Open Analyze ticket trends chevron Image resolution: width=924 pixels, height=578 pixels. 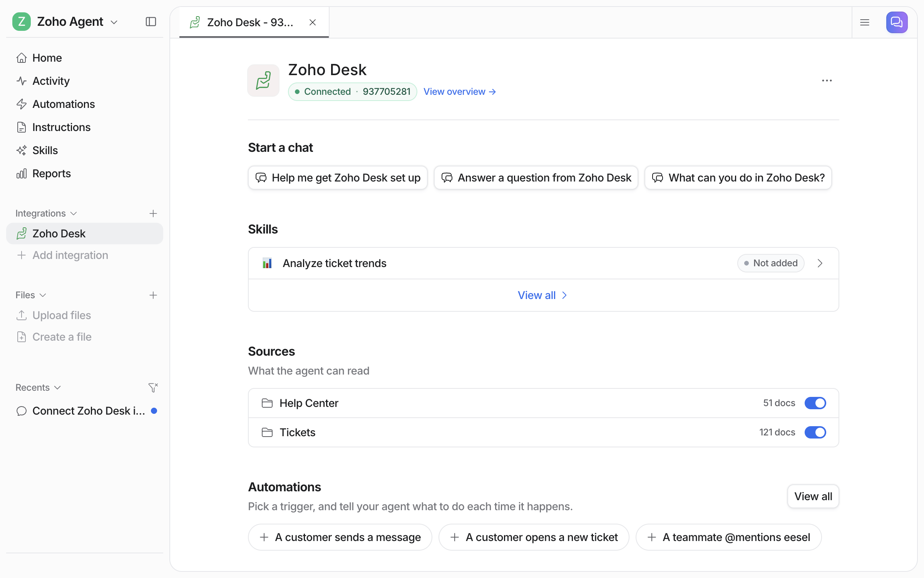[x=820, y=263]
